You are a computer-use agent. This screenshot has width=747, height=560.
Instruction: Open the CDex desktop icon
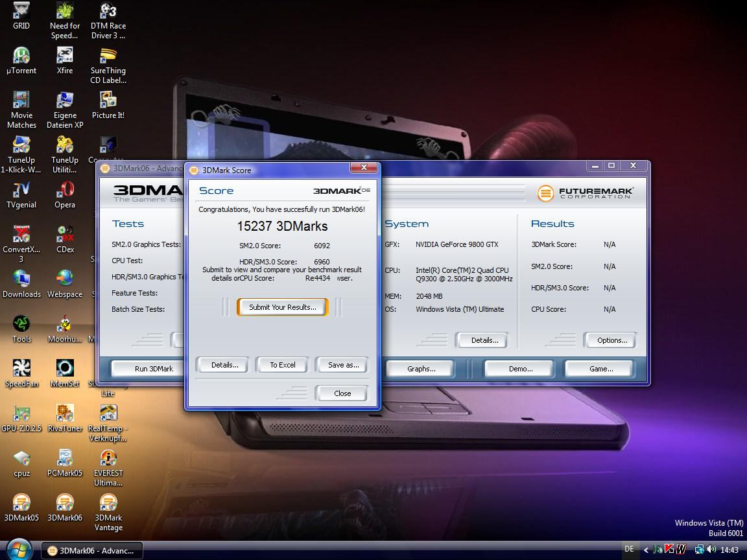coord(65,240)
